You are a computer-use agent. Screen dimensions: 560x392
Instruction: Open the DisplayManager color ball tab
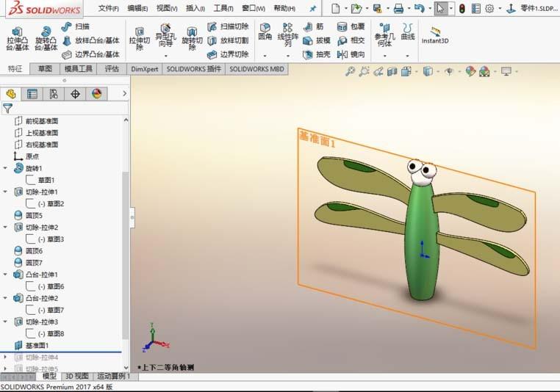(x=97, y=94)
